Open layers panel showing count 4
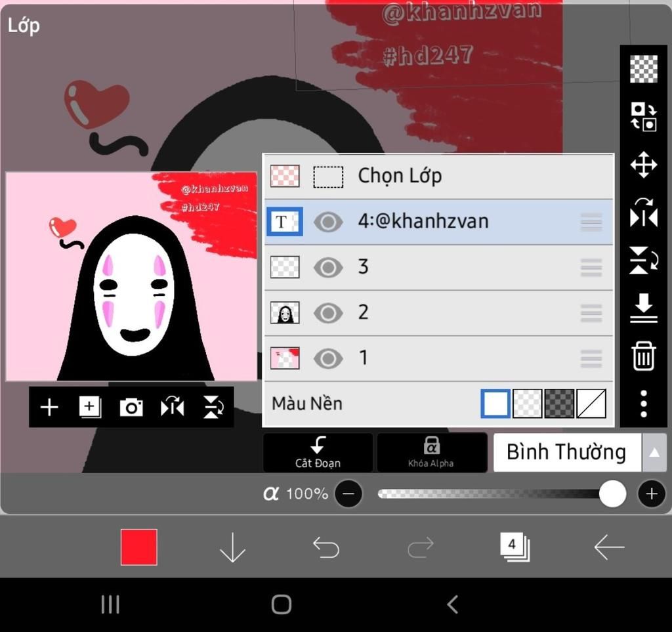Image resolution: width=672 pixels, height=632 pixels. 514,547
